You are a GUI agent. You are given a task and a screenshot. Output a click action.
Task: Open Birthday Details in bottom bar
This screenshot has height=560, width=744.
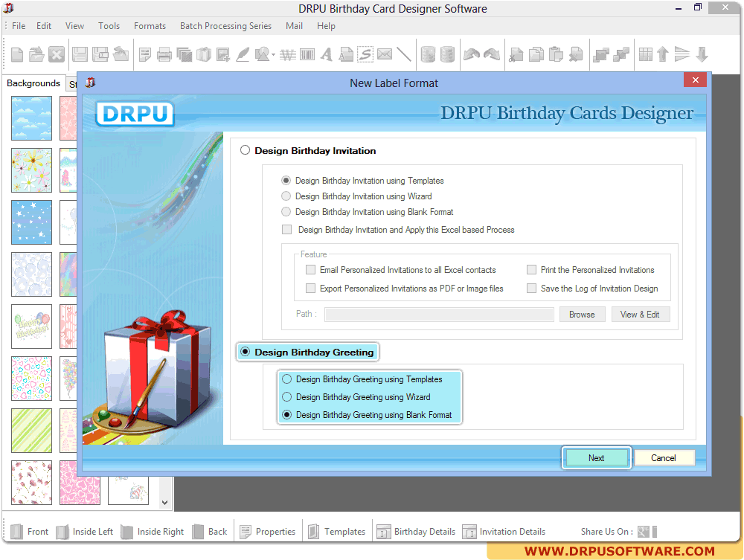tap(416, 532)
